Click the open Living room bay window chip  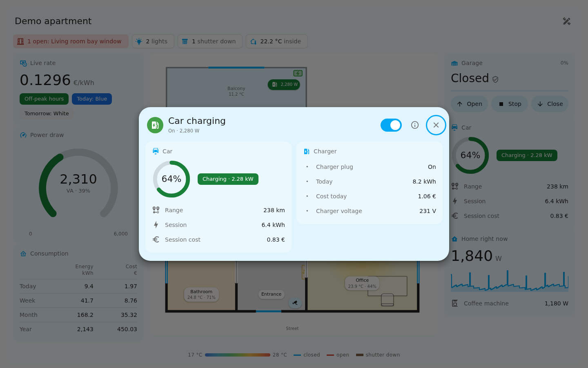[x=71, y=41]
